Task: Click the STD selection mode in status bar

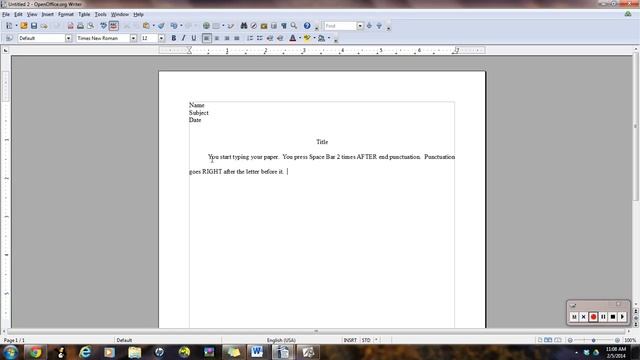Action: coord(366,340)
